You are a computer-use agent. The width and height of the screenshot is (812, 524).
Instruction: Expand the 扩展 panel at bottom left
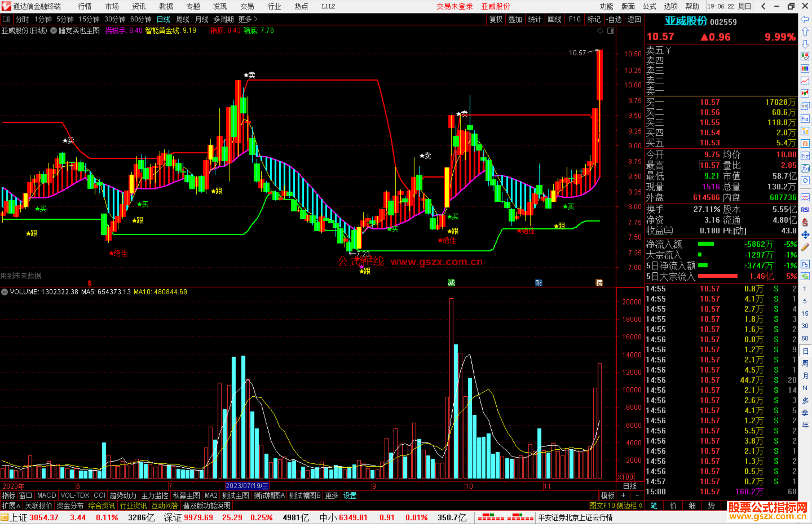(11, 506)
